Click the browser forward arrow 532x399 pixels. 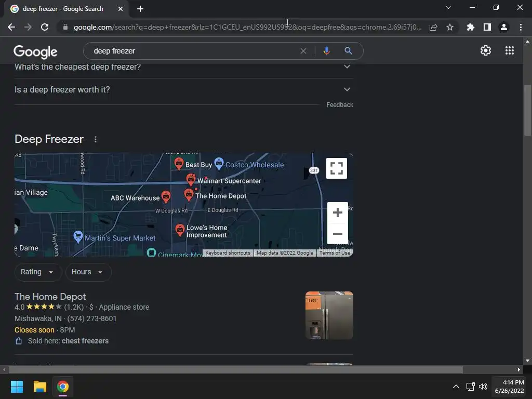click(x=28, y=27)
